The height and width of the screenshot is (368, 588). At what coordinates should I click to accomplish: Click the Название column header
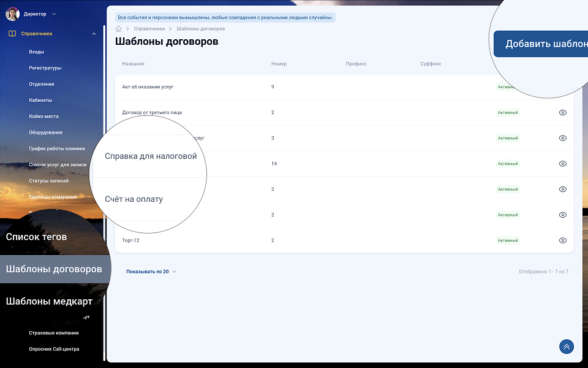(x=133, y=64)
